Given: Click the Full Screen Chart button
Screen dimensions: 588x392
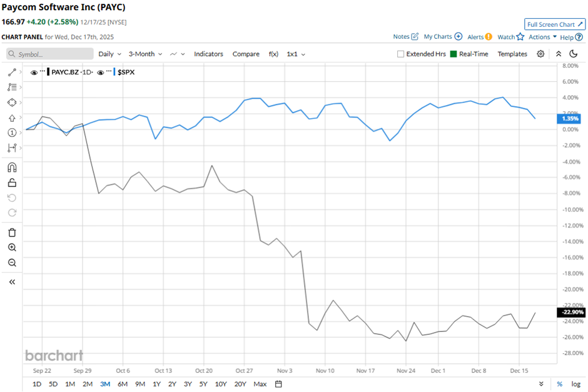Looking at the screenshot, I should [555, 24].
